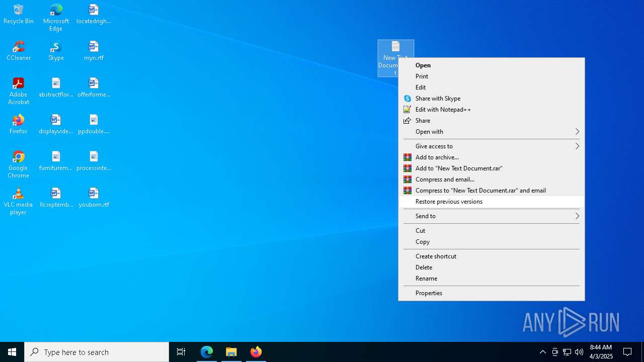
Task: Launch Microsoft Edge from the taskbar
Action: [x=207, y=352]
